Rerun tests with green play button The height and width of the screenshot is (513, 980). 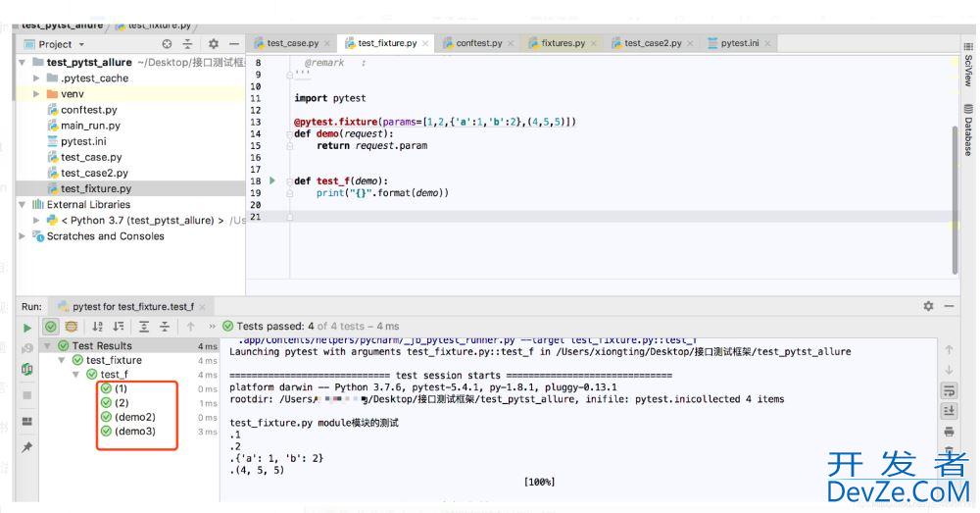(x=26, y=328)
